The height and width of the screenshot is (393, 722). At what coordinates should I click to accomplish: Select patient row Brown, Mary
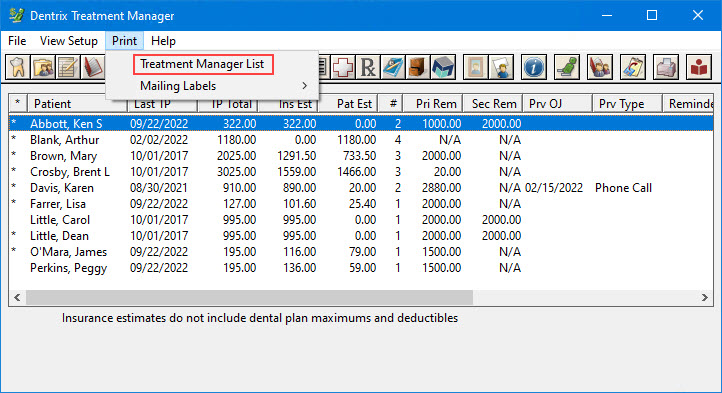point(361,156)
